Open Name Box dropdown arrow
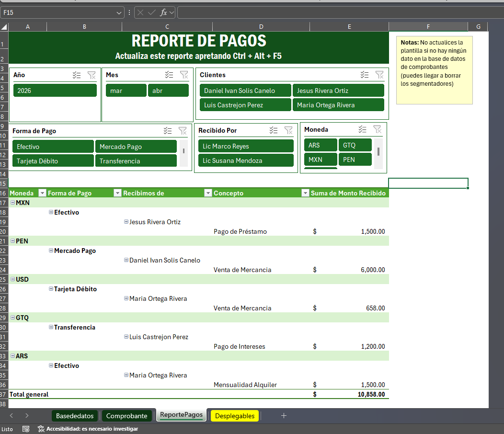 coord(119,13)
